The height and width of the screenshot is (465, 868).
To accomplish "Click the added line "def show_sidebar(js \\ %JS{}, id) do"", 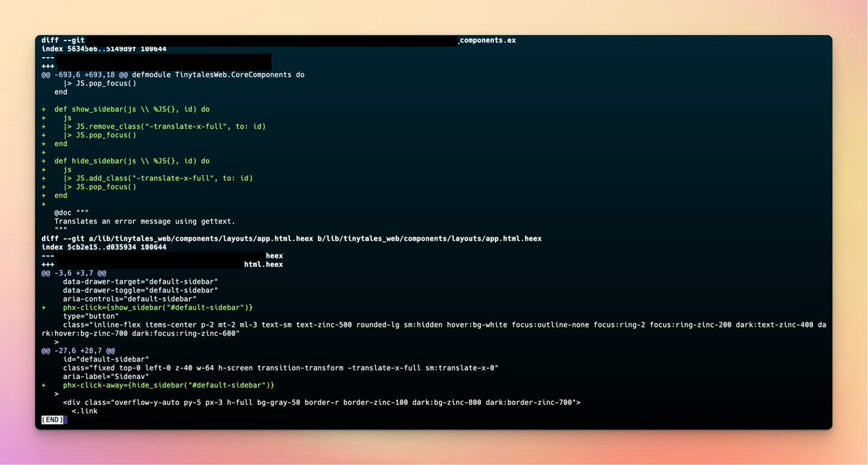I will pyautogui.click(x=132, y=109).
